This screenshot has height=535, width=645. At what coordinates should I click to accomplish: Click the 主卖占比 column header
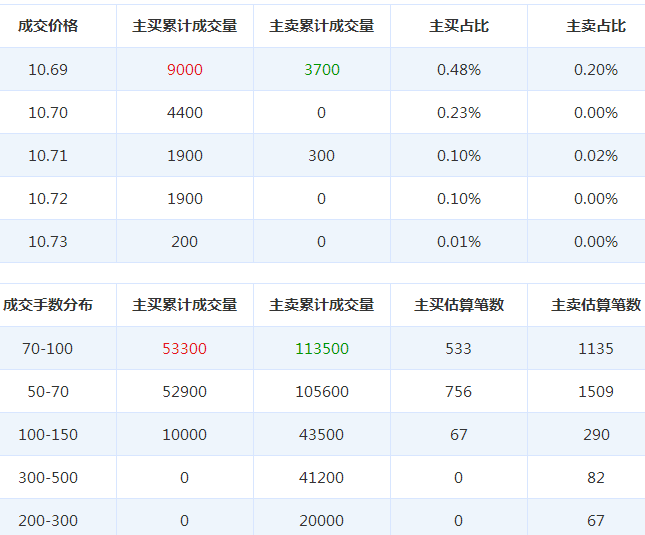click(596, 26)
